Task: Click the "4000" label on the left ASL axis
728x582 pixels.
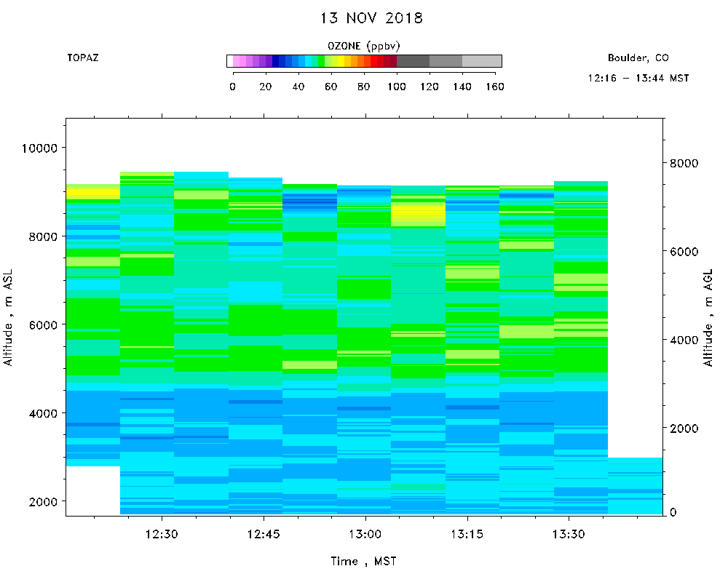Action: click(43, 413)
